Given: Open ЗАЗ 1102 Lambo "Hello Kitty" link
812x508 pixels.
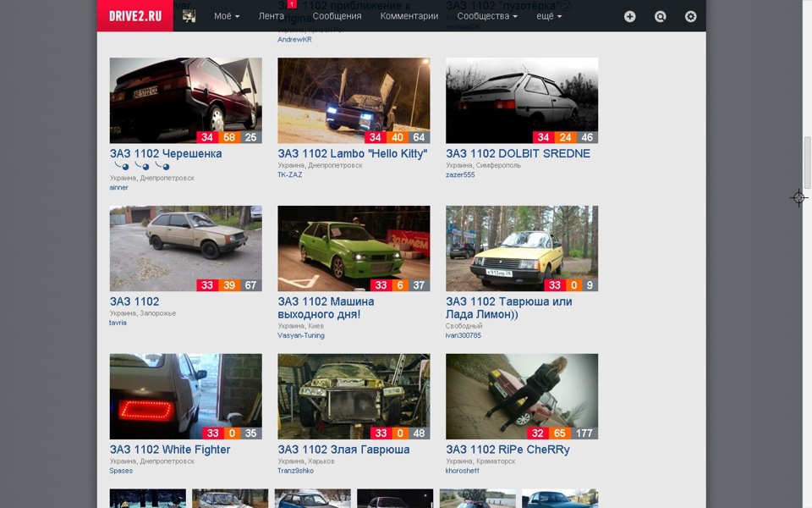Looking at the screenshot, I should (x=352, y=153).
